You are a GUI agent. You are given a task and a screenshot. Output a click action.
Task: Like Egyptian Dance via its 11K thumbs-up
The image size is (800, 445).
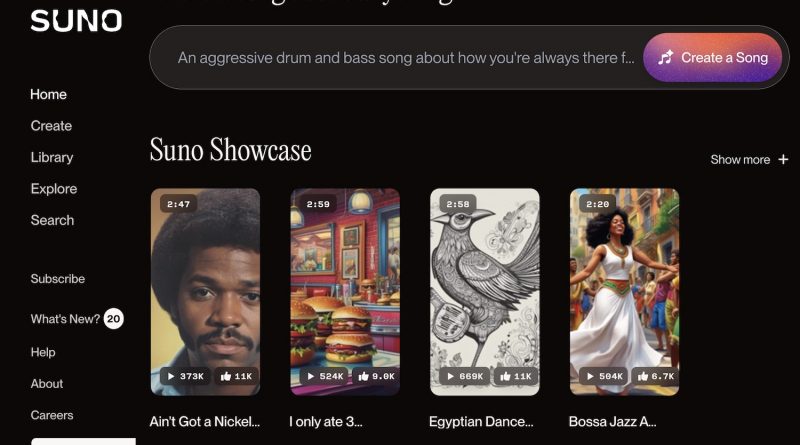(516, 377)
